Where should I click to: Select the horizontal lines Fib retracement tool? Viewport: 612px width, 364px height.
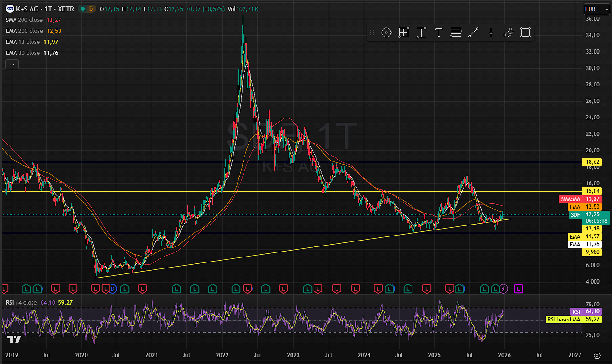coord(456,32)
